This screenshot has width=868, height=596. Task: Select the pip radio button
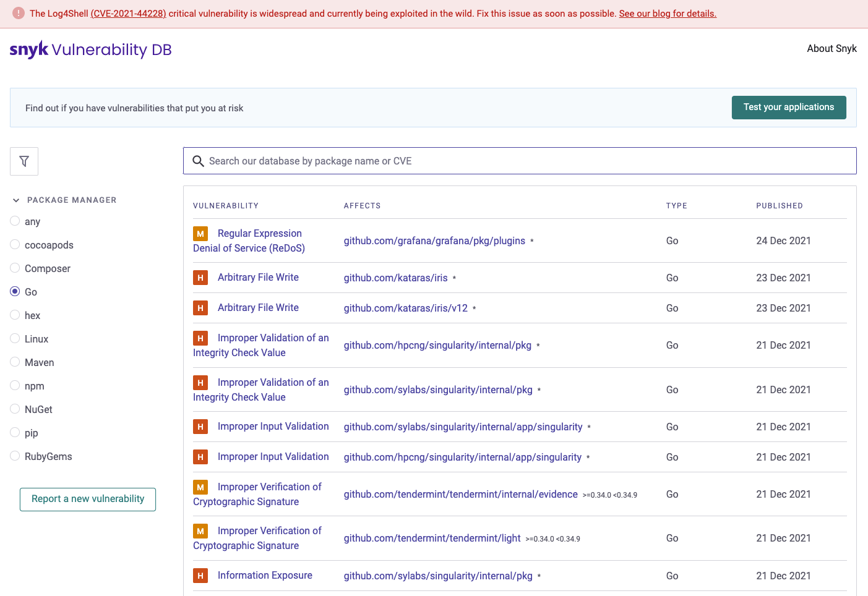[x=15, y=432]
